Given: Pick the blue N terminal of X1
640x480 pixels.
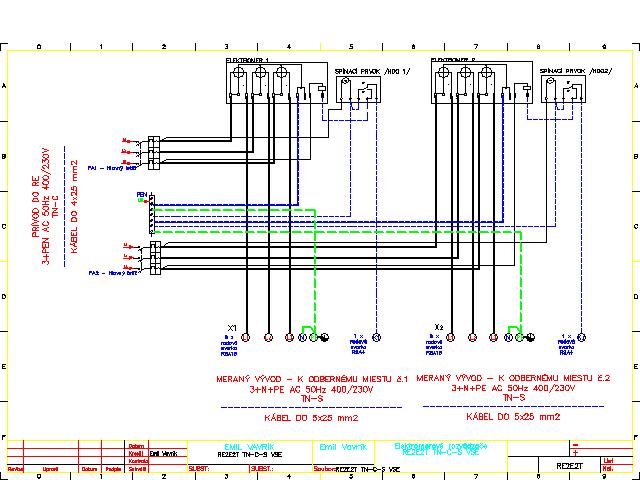Looking at the screenshot, I should [x=302, y=337].
